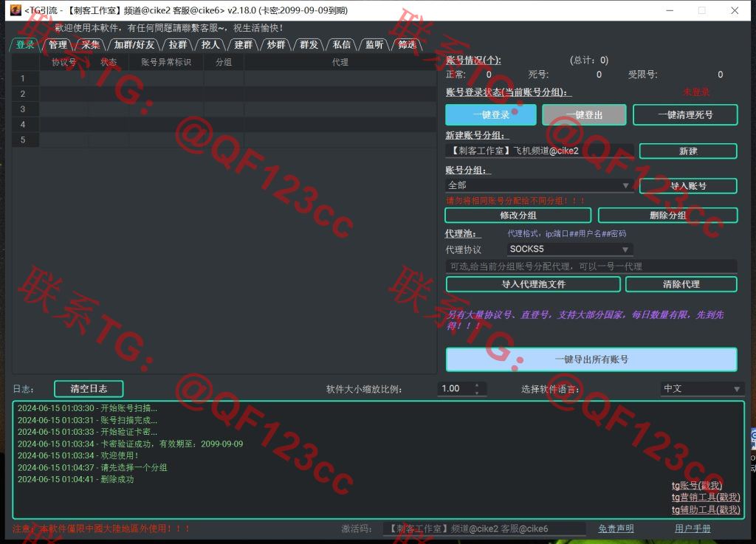Focus the proxy assignment input field
Image resolution: width=756 pixels, height=544 pixels.
click(591, 266)
